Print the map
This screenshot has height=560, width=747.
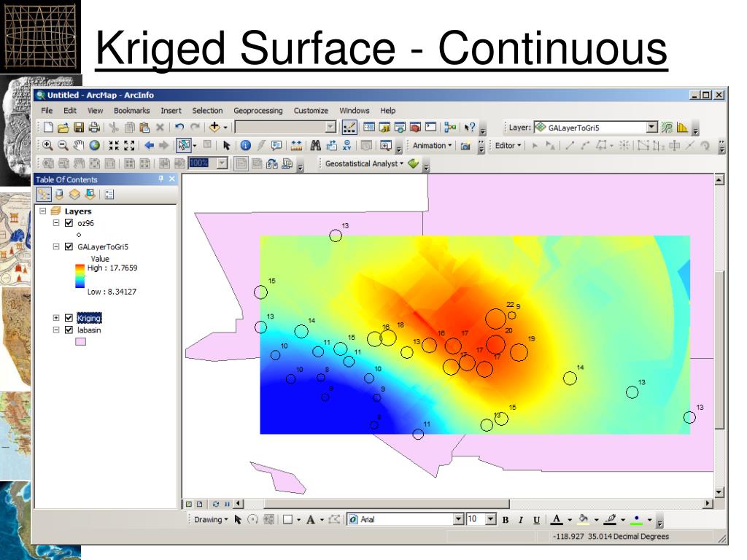coord(94,127)
